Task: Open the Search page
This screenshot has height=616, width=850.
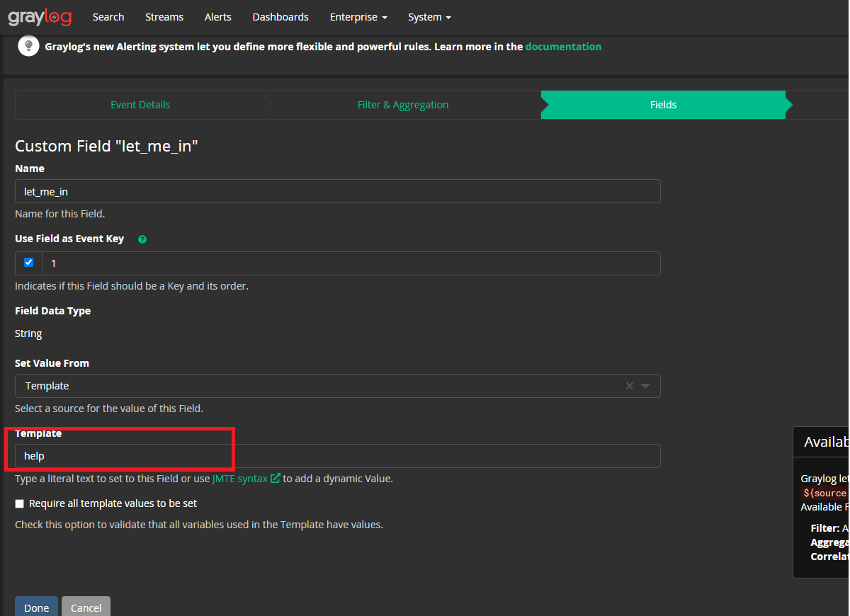Action: pyautogui.click(x=108, y=17)
